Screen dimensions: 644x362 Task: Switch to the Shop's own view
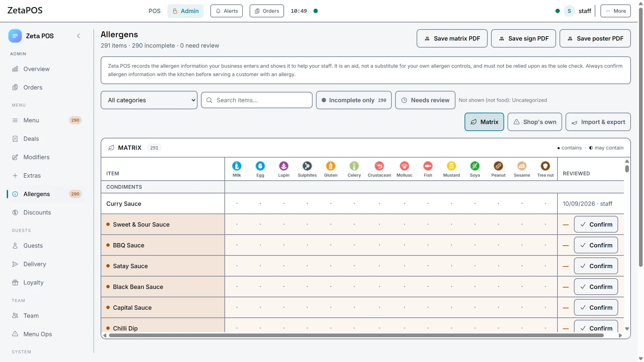(x=535, y=122)
